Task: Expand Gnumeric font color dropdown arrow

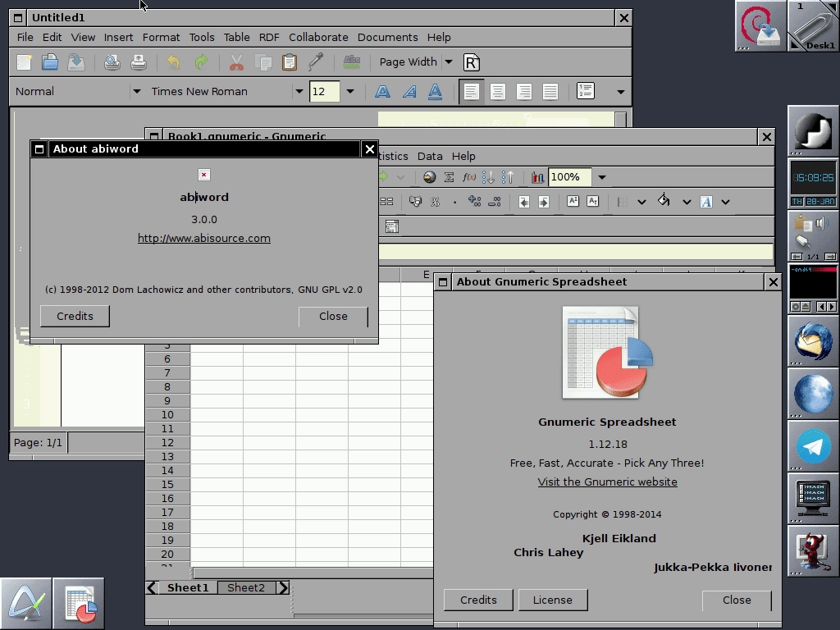Action: tap(725, 202)
